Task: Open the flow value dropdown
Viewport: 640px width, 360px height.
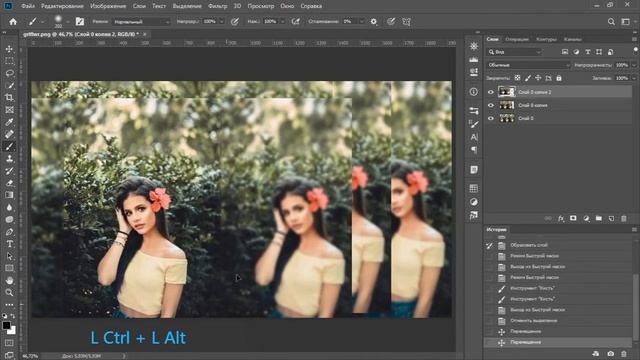Action: pos(282,22)
